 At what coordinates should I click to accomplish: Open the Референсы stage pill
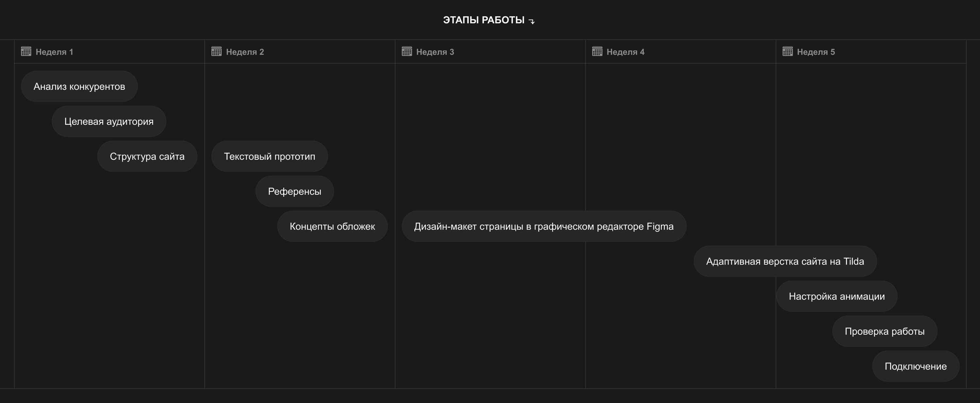(x=294, y=191)
